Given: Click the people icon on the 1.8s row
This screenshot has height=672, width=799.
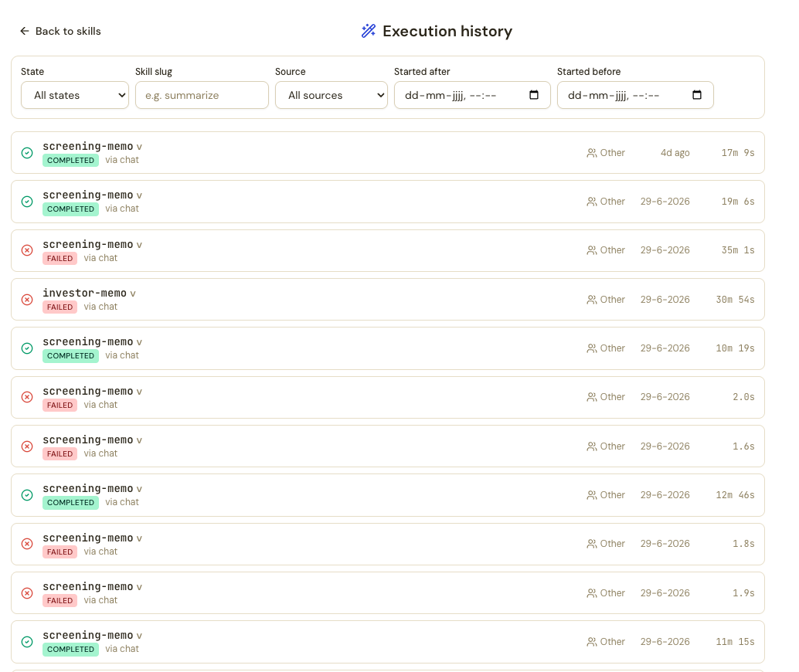Looking at the screenshot, I should click(592, 544).
